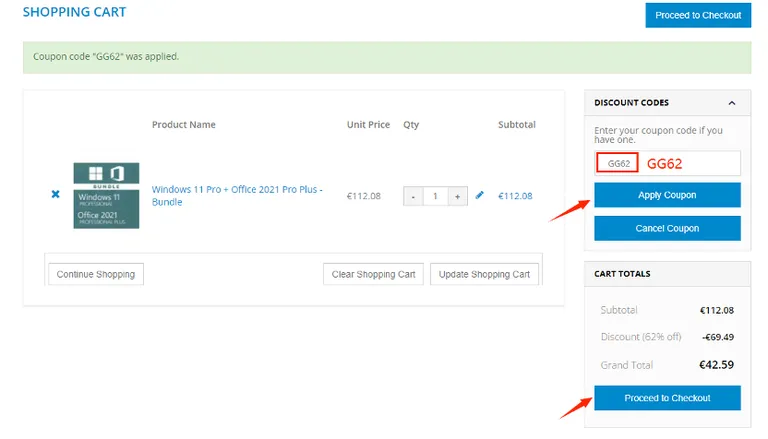The height and width of the screenshot is (439, 768).
Task: Remove the Windows 11 bundle with the X icon
Action: click(x=55, y=195)
